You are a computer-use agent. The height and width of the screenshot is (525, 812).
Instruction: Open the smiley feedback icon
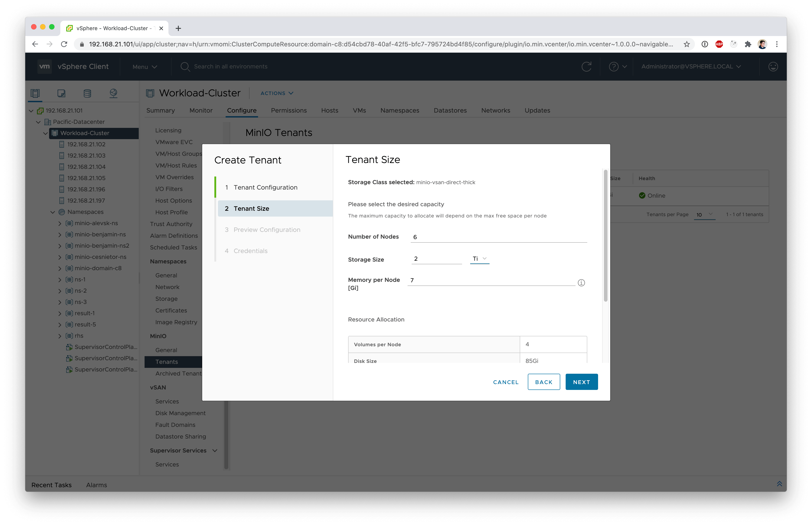[x=773, y=66]
